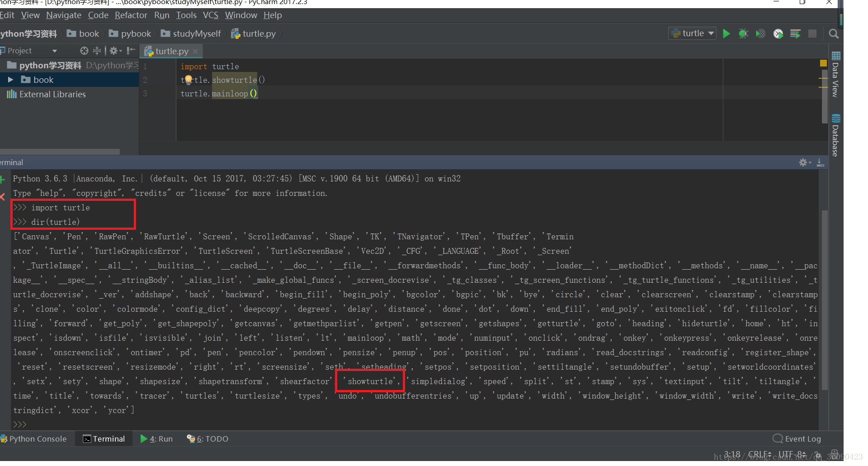Click the Project tool window label
868x466 pixels.
pyautogui.click(x=19, y=51)
